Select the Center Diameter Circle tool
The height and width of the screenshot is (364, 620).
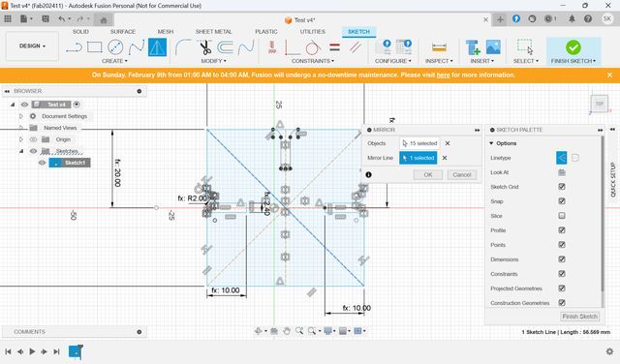click(115, 47)
